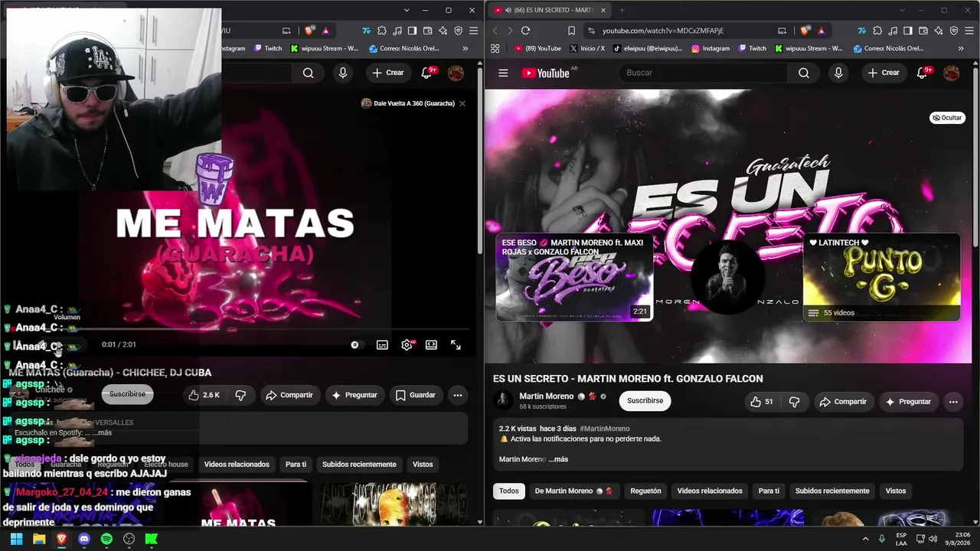Toggle autoplay switch in left player
This screenshot has width=980, height=551.
pos(355,345)
